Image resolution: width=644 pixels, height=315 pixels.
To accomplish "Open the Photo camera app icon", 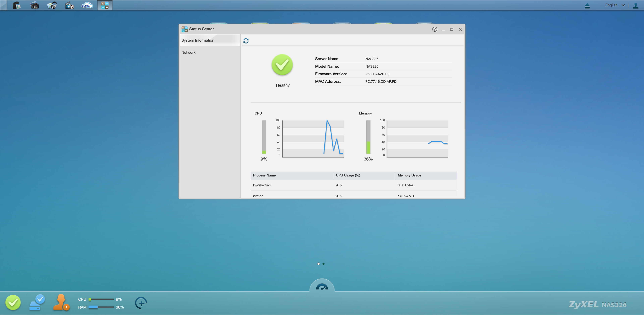I will pos(34,5).
